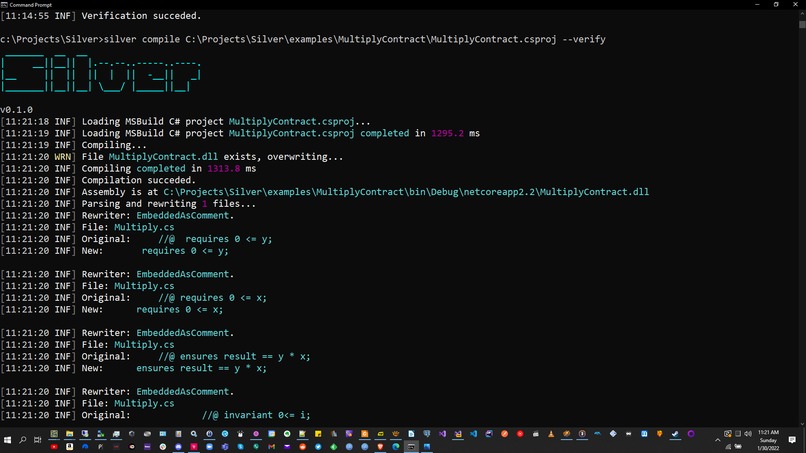Open Task View on the taskbar
Viewport: 806px width, 453px height.
[38, 440]
